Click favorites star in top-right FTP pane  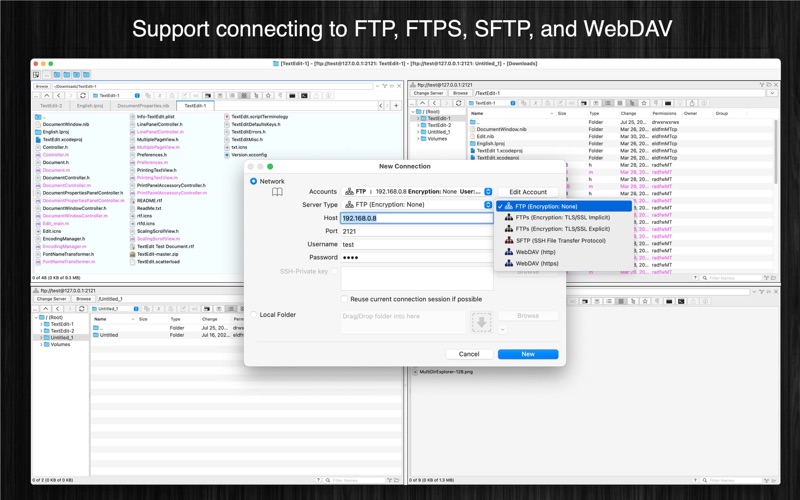(644, 103)
